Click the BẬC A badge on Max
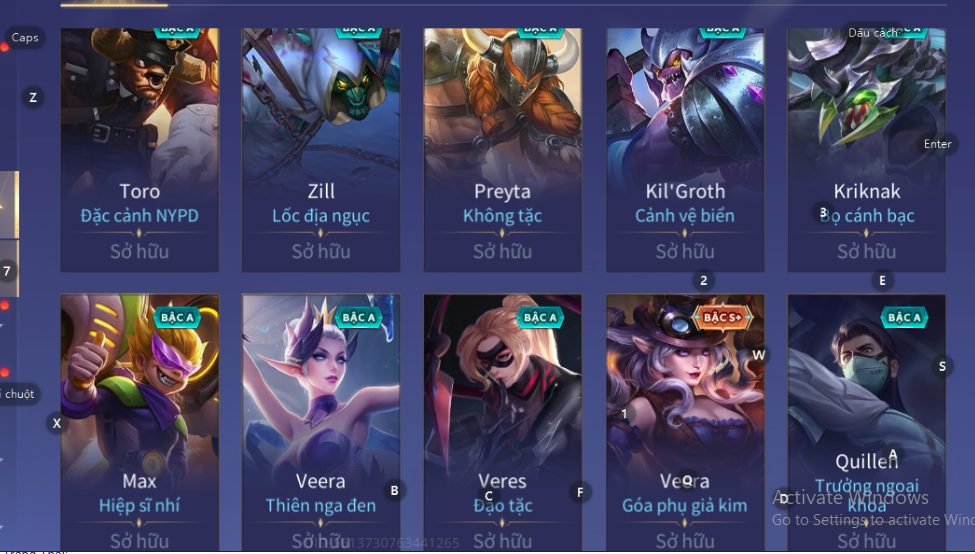 177,318
